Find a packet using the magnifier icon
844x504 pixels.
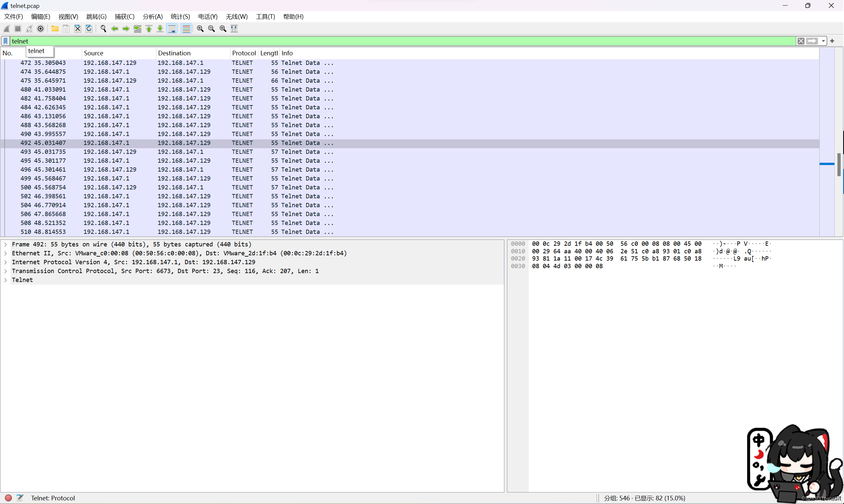103,29
